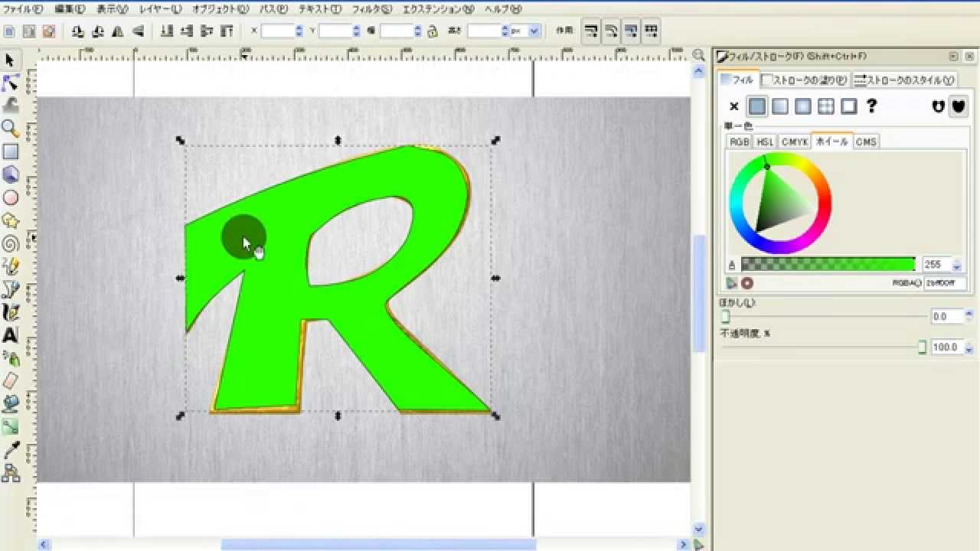Select the Pencil freehand tool
The image size is (980, 551).
coord(10,266)
